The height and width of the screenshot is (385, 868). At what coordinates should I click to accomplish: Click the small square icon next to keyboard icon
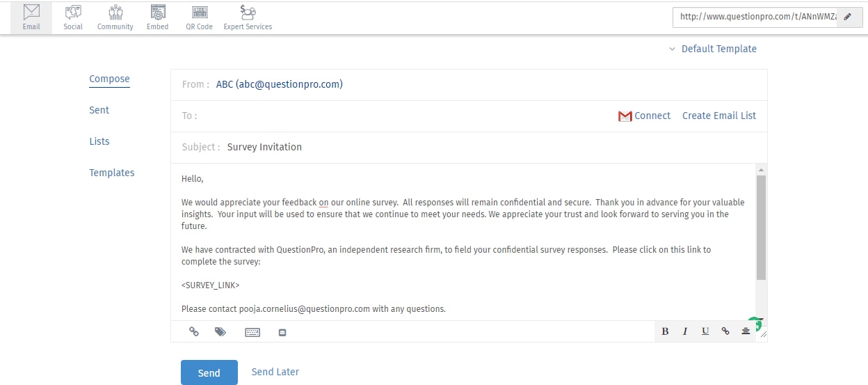[282, 332]
